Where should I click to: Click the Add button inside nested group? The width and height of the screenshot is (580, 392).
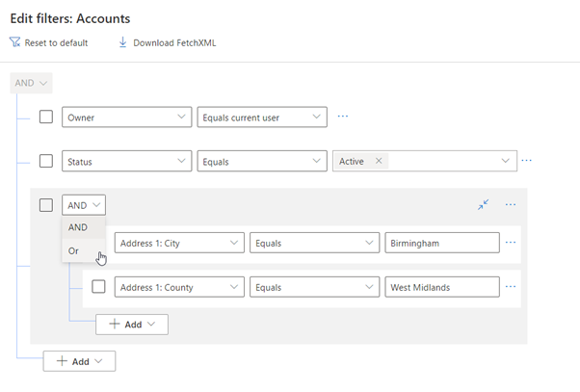(132, 325)
